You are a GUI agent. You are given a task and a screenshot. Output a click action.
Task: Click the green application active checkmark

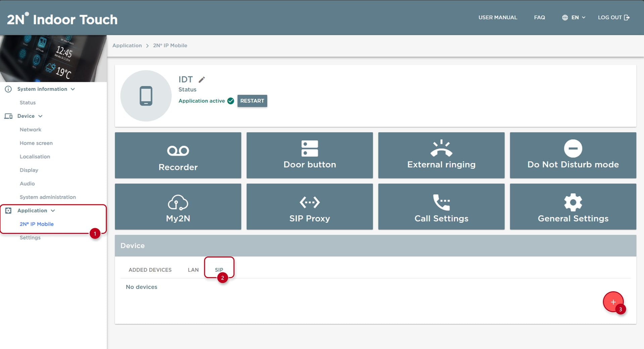231,101
